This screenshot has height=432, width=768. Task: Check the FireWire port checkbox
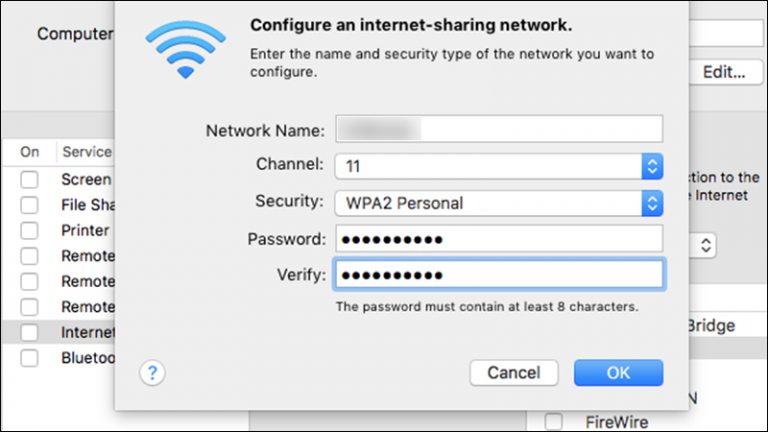553,421
